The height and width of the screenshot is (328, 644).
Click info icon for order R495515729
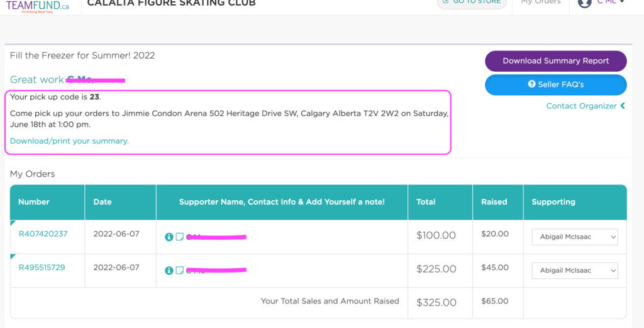pos(169,271)
